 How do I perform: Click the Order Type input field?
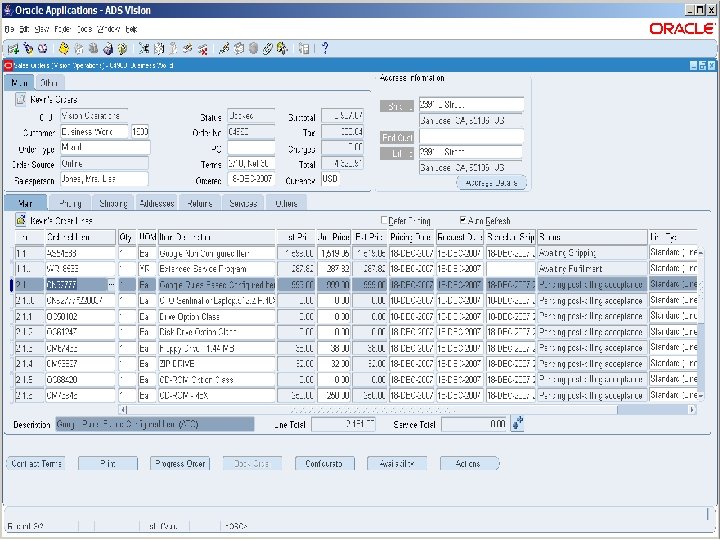click(x=105, y=147)
